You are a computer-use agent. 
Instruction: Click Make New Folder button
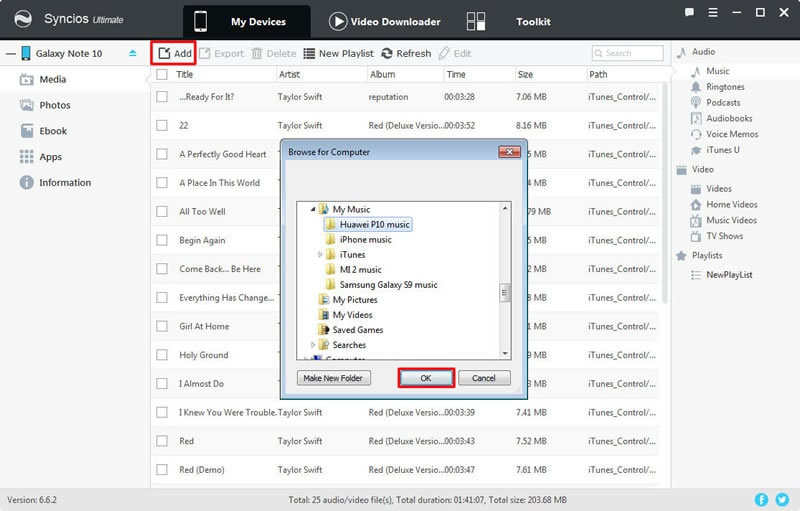pyautogui.click(x=333, y=378)
